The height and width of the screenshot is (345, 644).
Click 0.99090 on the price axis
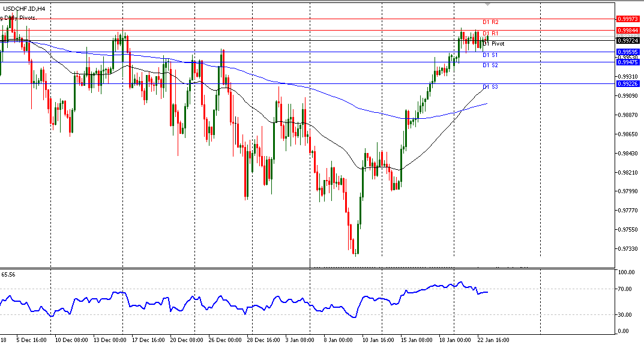[628, 96]
